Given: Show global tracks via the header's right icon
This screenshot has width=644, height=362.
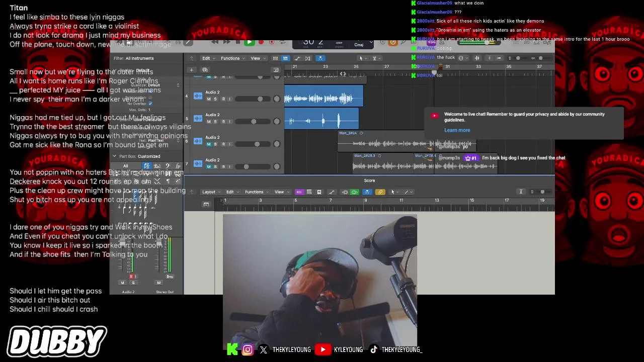Looking at the screenshot, I should click(x=275, y=70).
